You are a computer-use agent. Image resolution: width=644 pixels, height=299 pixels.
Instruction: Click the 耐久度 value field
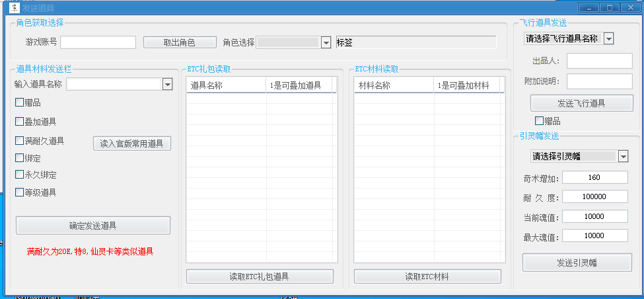pos(595,196)
